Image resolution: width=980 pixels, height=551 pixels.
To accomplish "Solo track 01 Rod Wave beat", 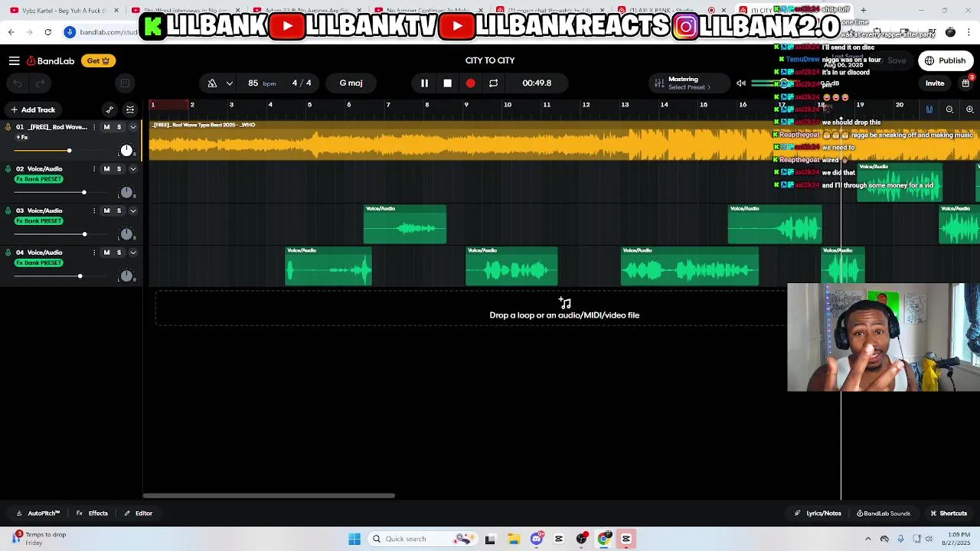I will point(119,127).
